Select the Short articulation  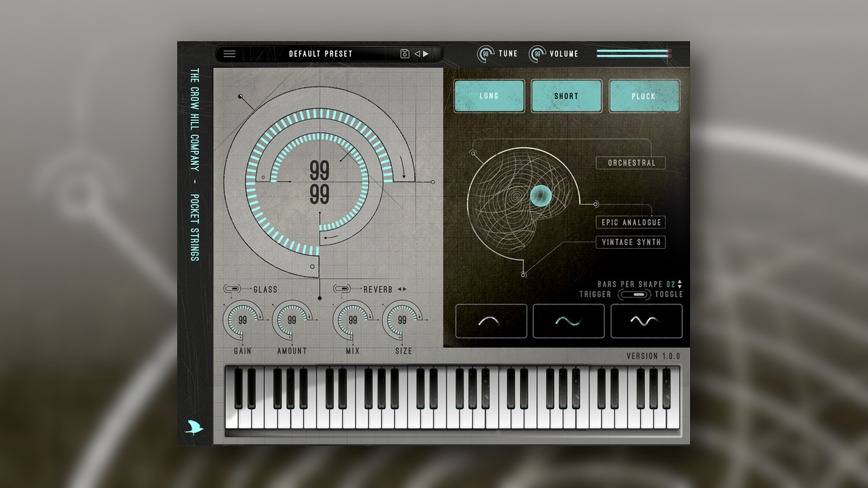tap(566, 95)
